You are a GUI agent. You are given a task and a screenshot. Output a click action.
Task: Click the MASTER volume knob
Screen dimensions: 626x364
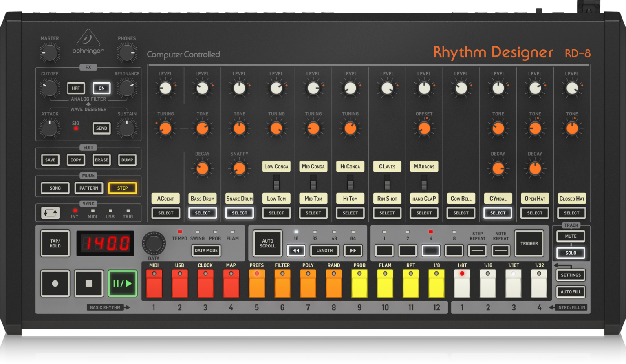coord(49,53)
